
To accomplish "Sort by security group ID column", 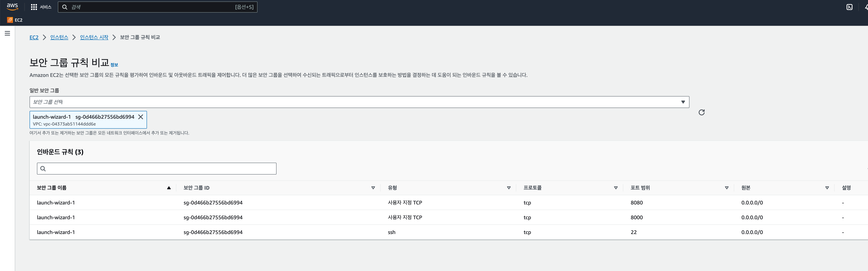I will pyautogui.click(x=373, y=188).
